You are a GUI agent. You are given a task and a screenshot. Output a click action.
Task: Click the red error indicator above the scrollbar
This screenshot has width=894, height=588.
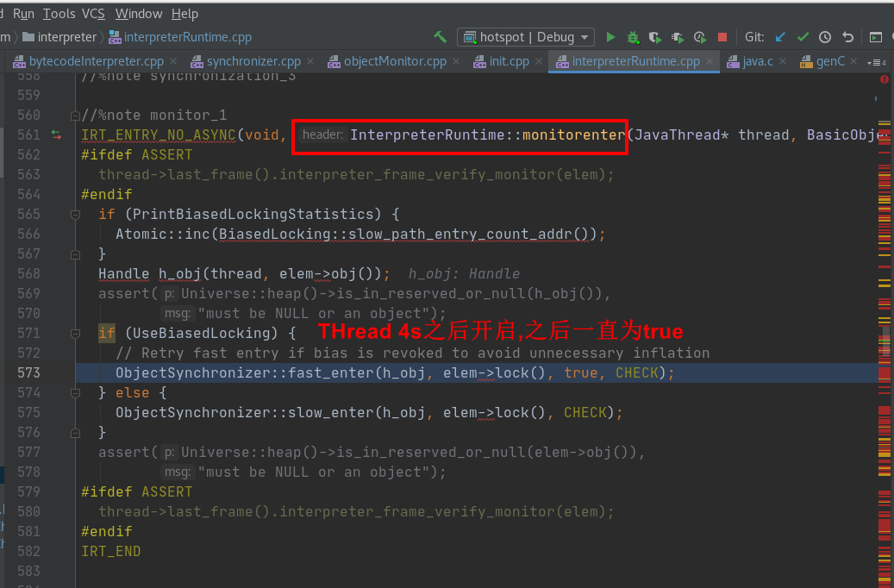(885, 80)
